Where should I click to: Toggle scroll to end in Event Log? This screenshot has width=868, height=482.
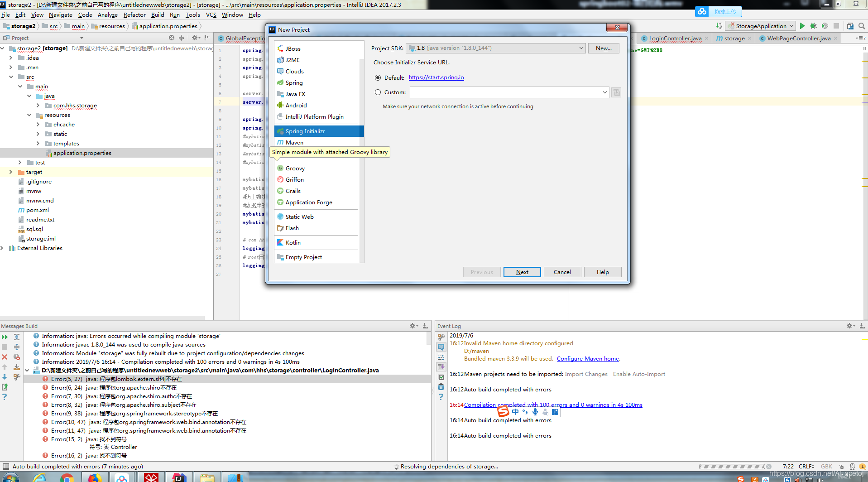441,367
